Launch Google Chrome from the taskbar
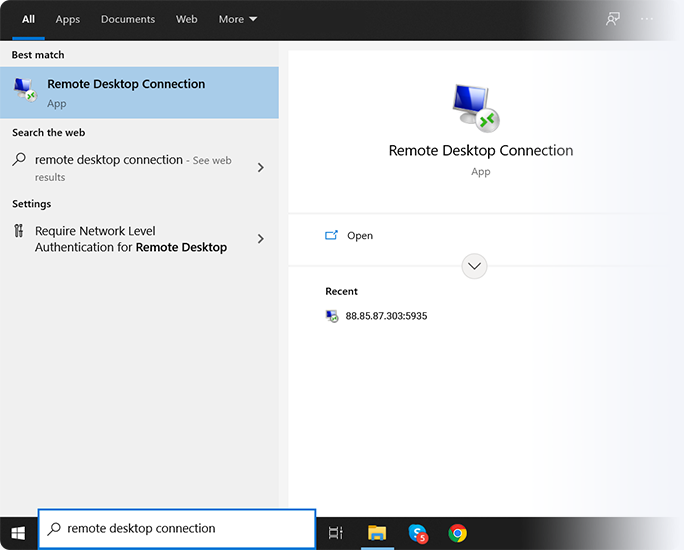 tap(457, 532)
